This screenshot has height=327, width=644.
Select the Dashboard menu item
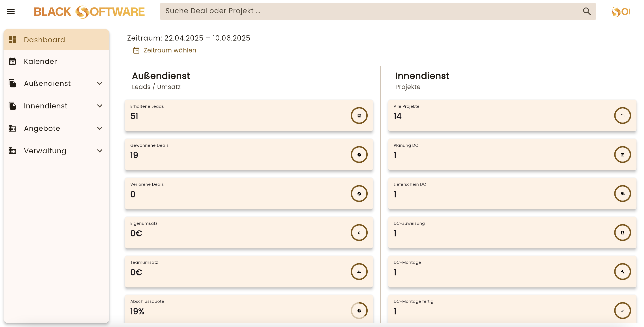44,40
